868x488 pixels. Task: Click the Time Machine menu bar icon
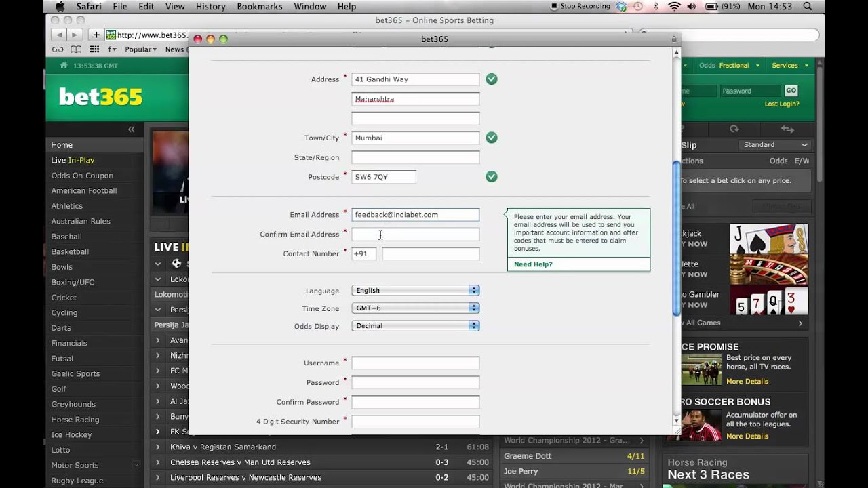(638, 7)
